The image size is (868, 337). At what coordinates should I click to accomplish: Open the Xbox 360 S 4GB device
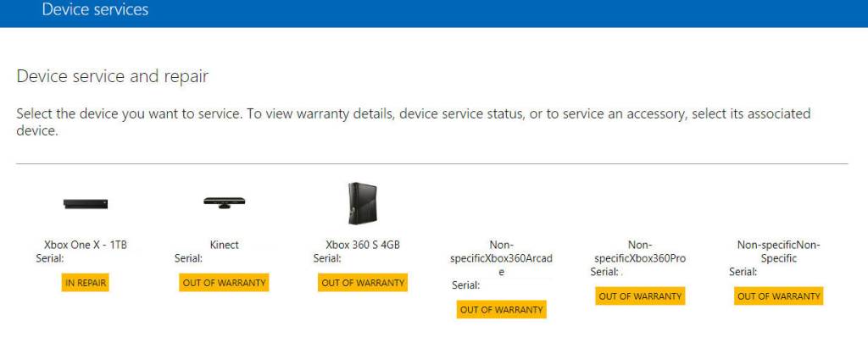click(363, 245)
